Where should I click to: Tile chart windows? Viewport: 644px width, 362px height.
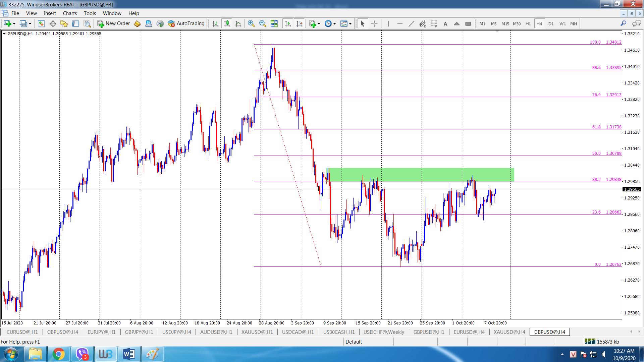[x=274, y=23]
